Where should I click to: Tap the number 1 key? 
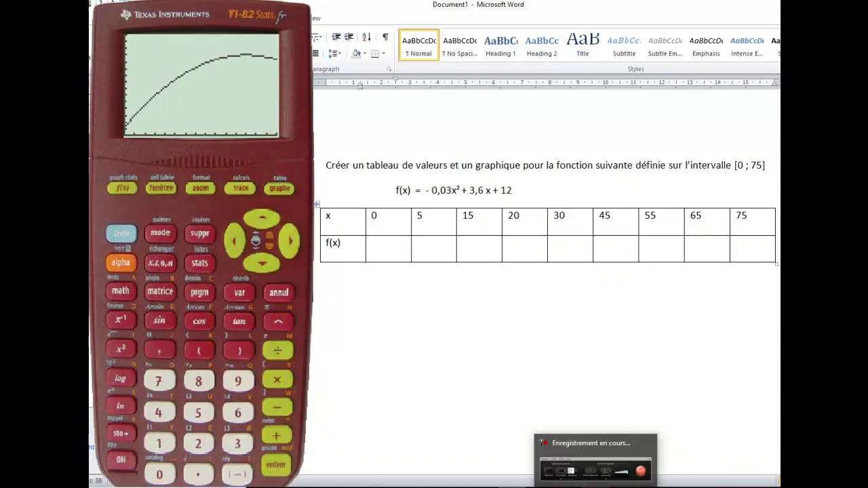[x=159, y=444]
